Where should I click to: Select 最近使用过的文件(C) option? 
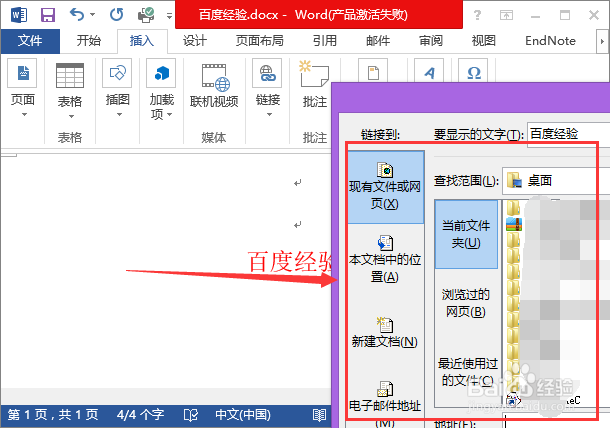[468, 372]
